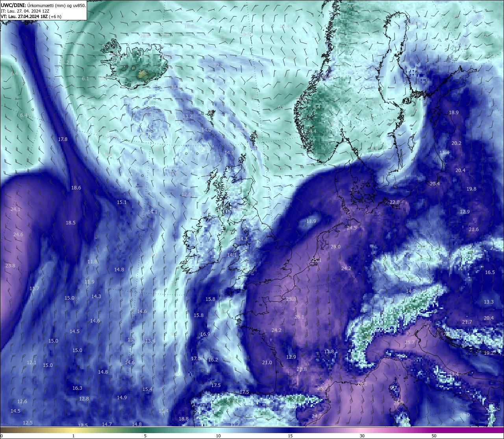Click the 19.2 map value
The height and width of the screenshot is (439, 504).
(489, 353)
